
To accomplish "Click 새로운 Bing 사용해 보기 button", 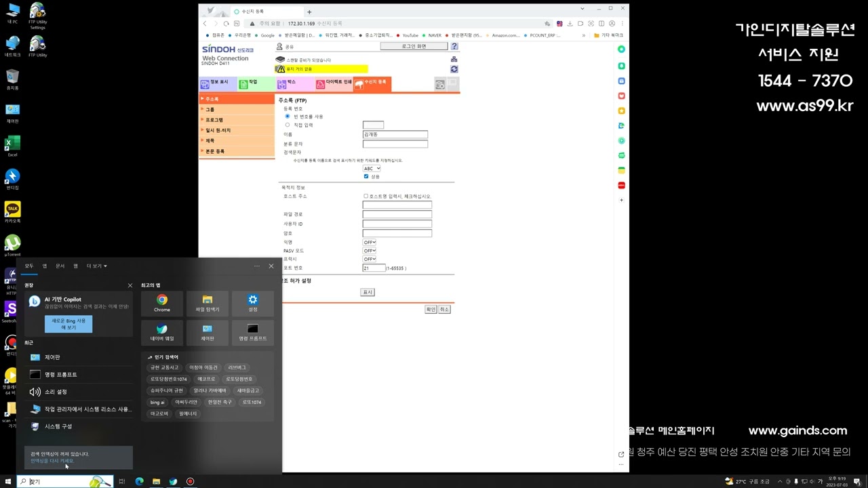I will pos(68,324).
